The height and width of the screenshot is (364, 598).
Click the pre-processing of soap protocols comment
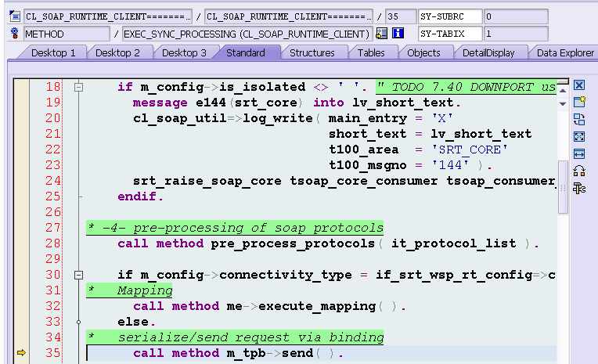click(235, 228)
